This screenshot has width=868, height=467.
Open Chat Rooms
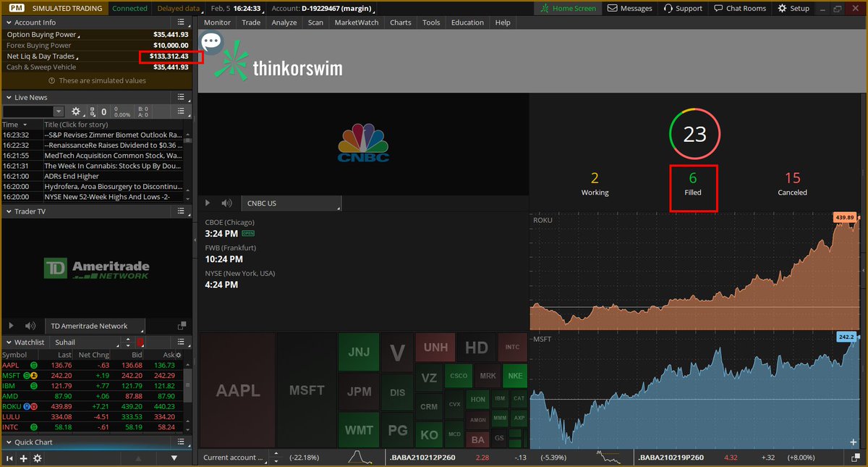pyautogui.click(x=739, y=8)
